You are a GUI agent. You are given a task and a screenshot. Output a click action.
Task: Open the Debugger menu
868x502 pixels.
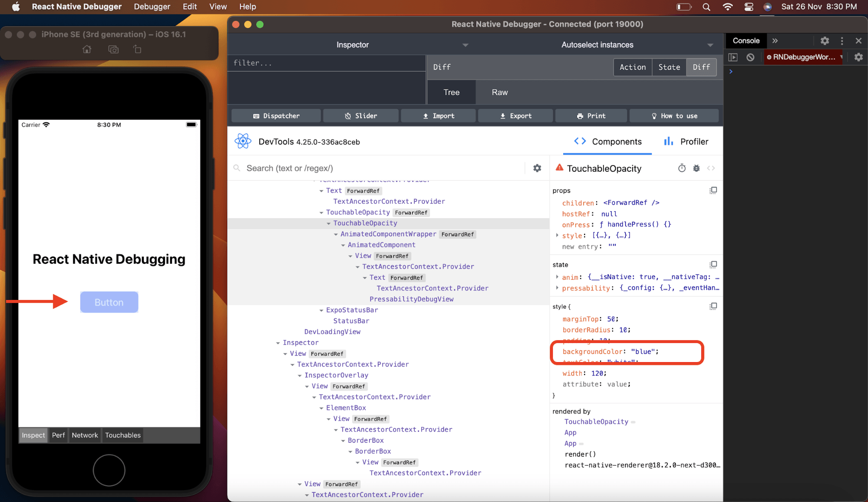(x=152, y=7)
